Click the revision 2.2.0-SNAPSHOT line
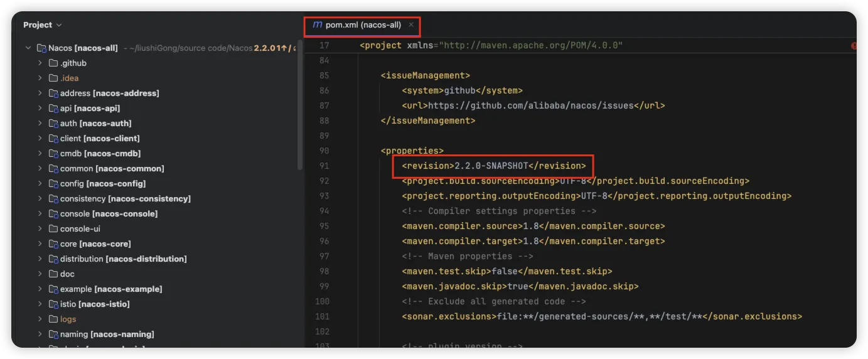Viewport: 868px width, 359px height. click(x=493, y=166)
